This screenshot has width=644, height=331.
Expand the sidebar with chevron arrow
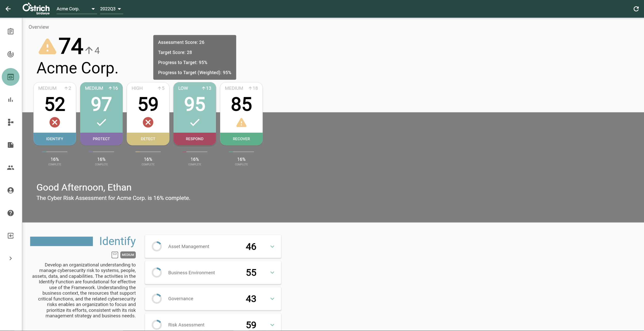11,258
